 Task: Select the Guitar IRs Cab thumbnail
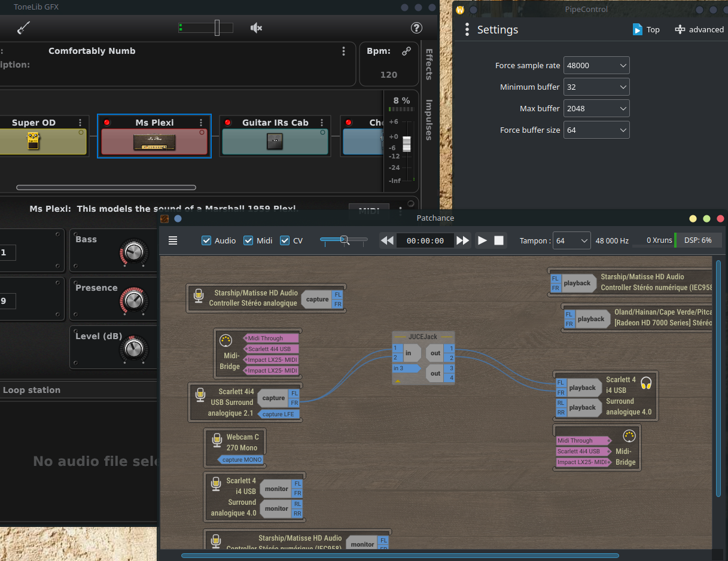(275, 142)
